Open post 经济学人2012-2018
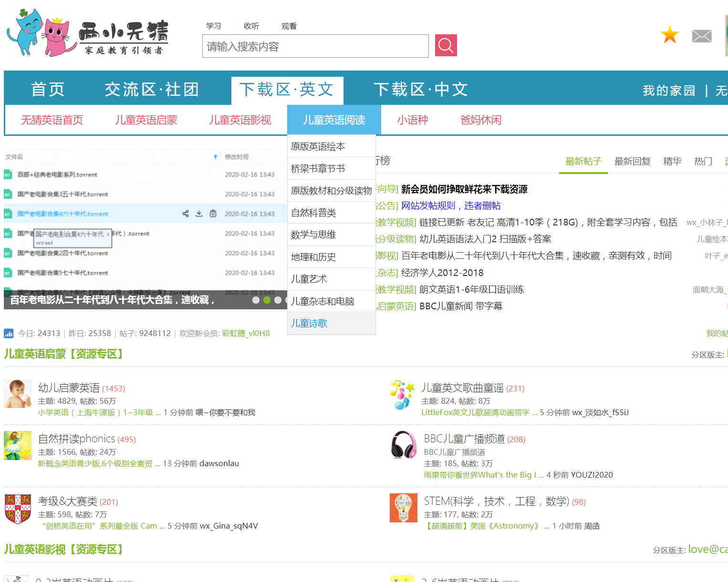Image resolution: width=728 pixels, height=582 pixels. pos(442,273)
